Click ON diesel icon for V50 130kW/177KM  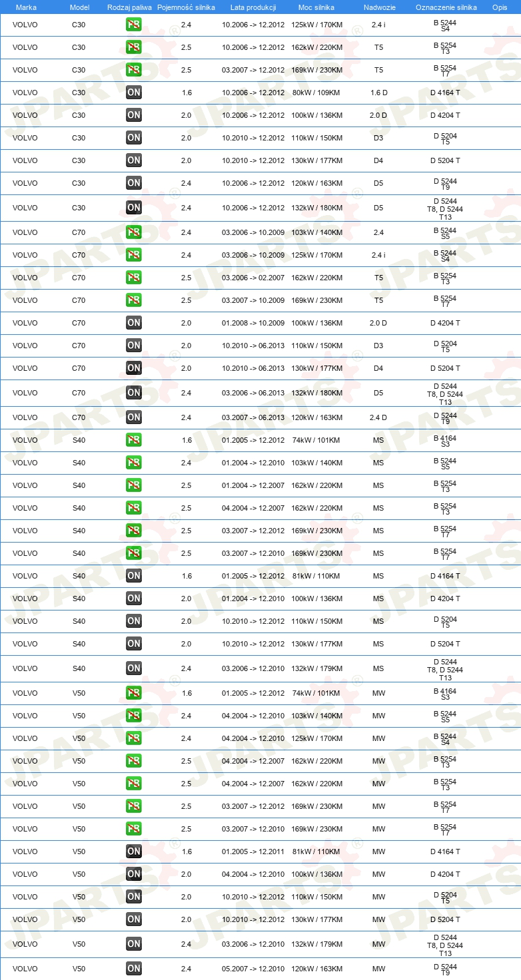pyautogui.click(x=134, y=919)
